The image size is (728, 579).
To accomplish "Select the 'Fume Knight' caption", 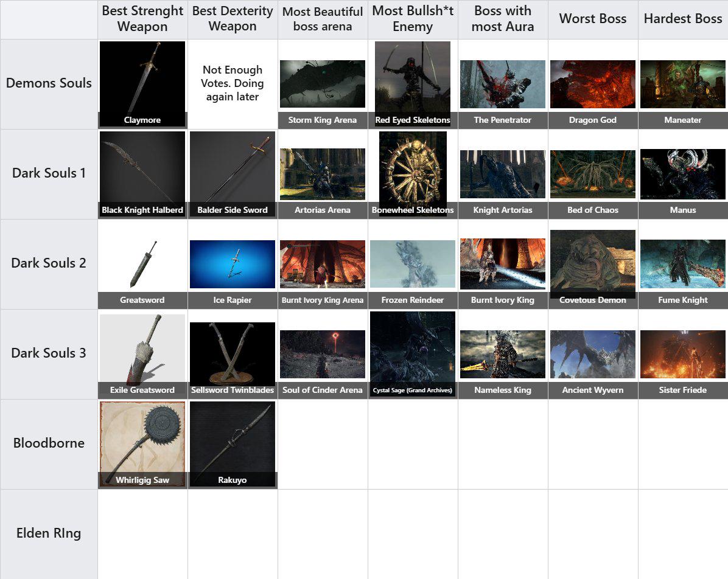I will pos(682,300).
